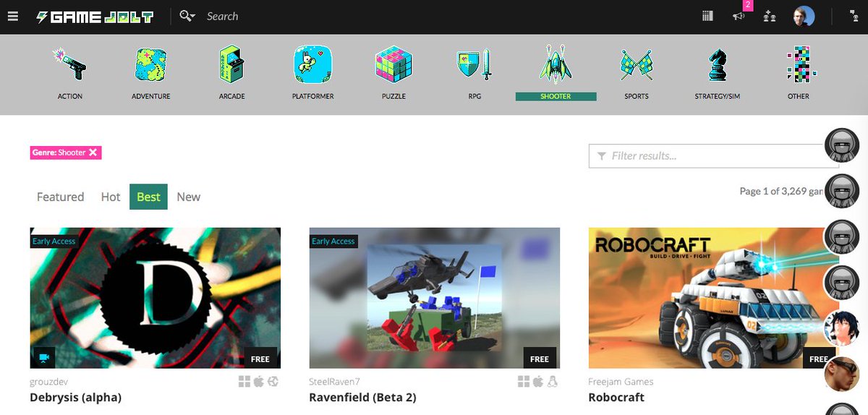Visit developer grouzdev's profile
The image size is (868, 415).
point(49,382)
